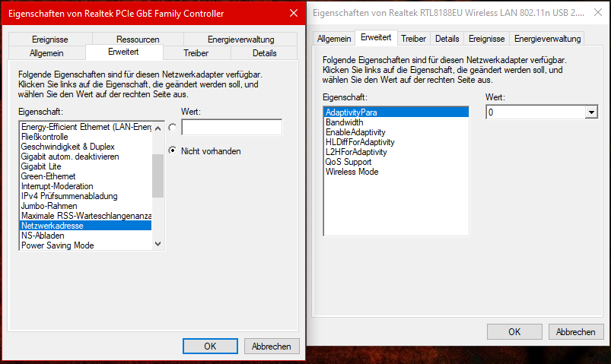This screenshot has width=611, height=364.
Task: Select Green-Ethernet property
Action: pos(86,176)
